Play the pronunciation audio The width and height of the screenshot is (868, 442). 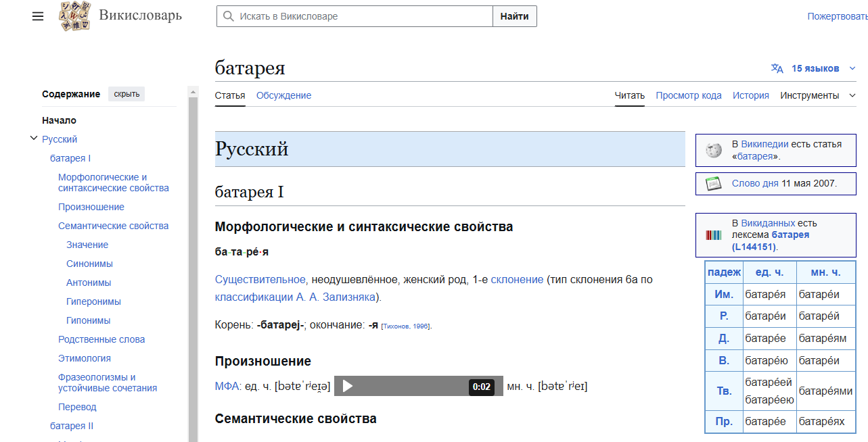point(348,386)
